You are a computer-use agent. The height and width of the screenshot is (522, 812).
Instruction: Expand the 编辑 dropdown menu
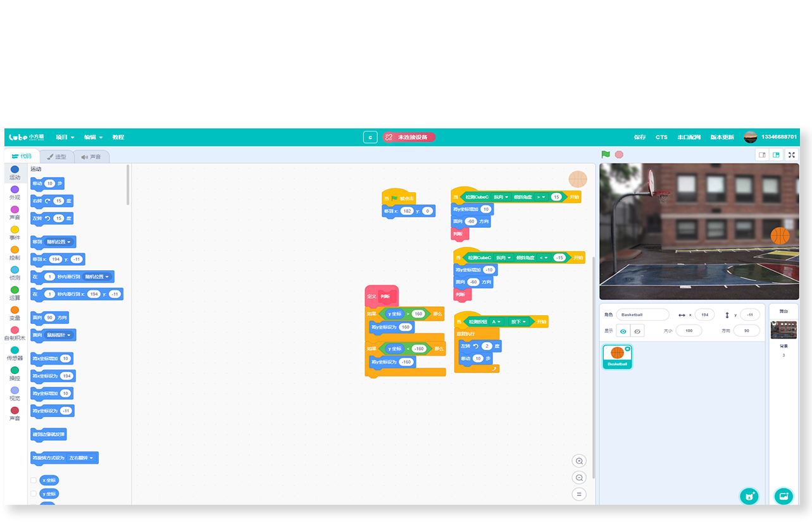pos(93,137)
